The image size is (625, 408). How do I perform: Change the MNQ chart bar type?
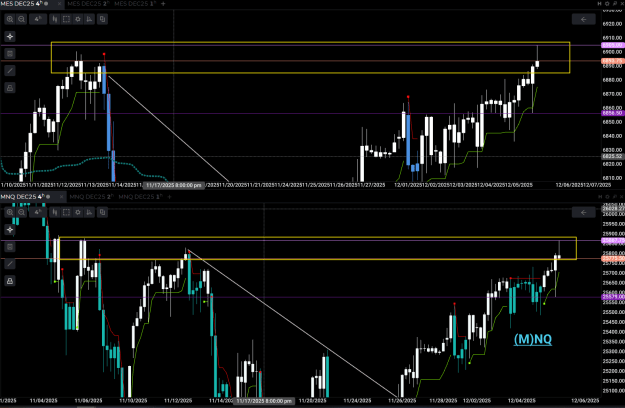point(55,212)
